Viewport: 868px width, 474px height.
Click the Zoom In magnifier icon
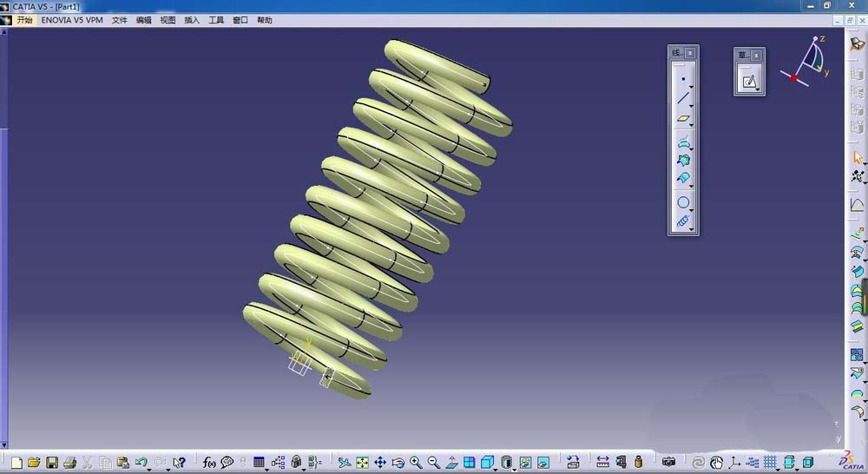(416, 462)
